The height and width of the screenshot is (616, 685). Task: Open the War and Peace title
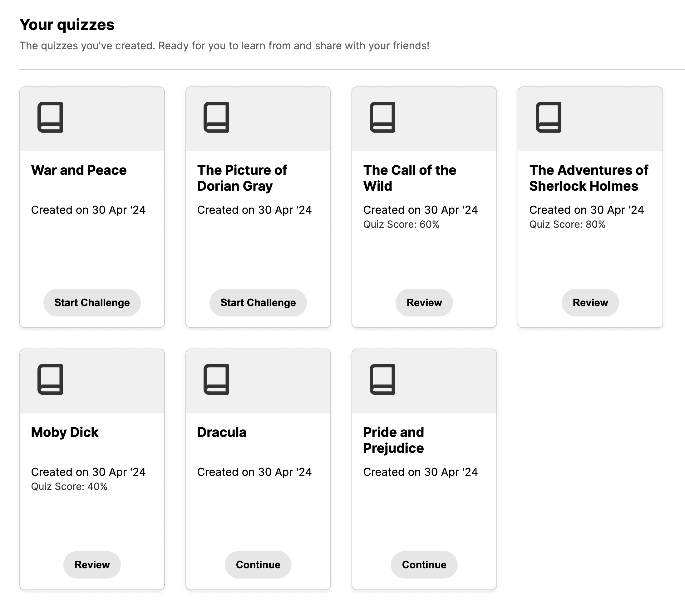point(79,170)
